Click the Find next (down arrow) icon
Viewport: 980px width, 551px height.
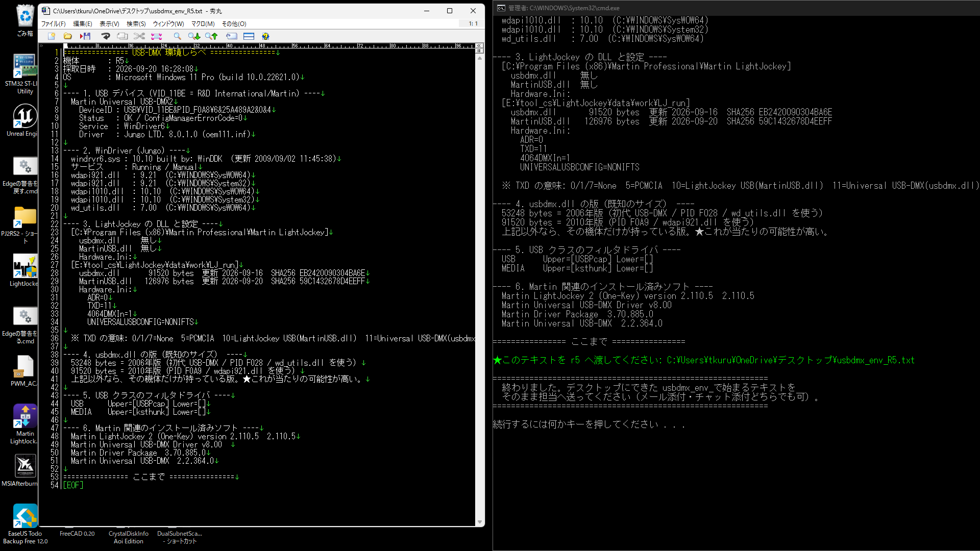tap(194, 36)
